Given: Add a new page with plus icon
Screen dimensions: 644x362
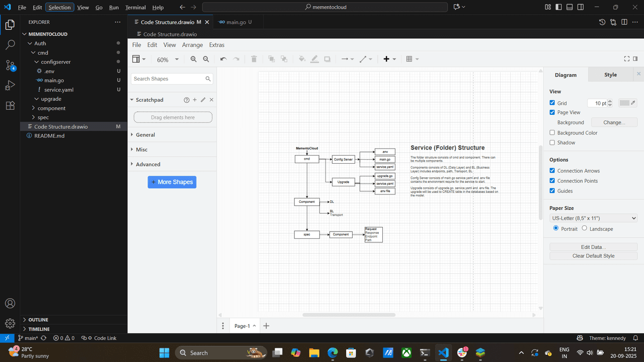Looking at the screenshot, I should [267, 326].
